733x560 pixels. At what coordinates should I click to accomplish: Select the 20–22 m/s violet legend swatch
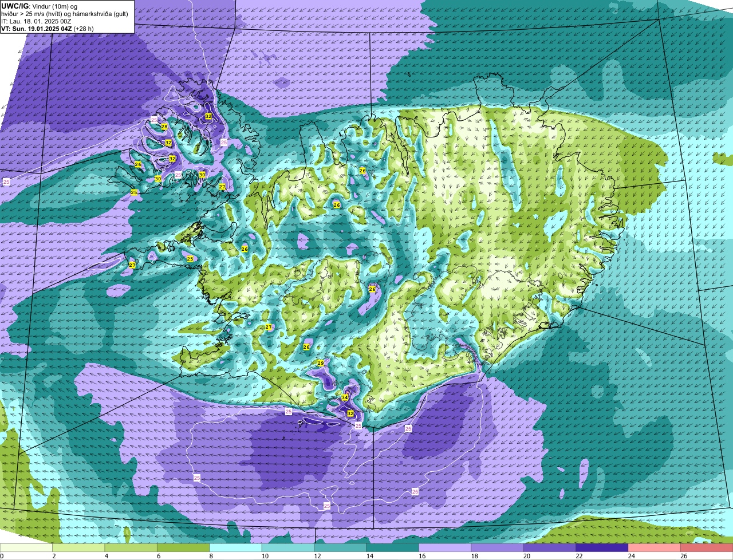[550, 548]
